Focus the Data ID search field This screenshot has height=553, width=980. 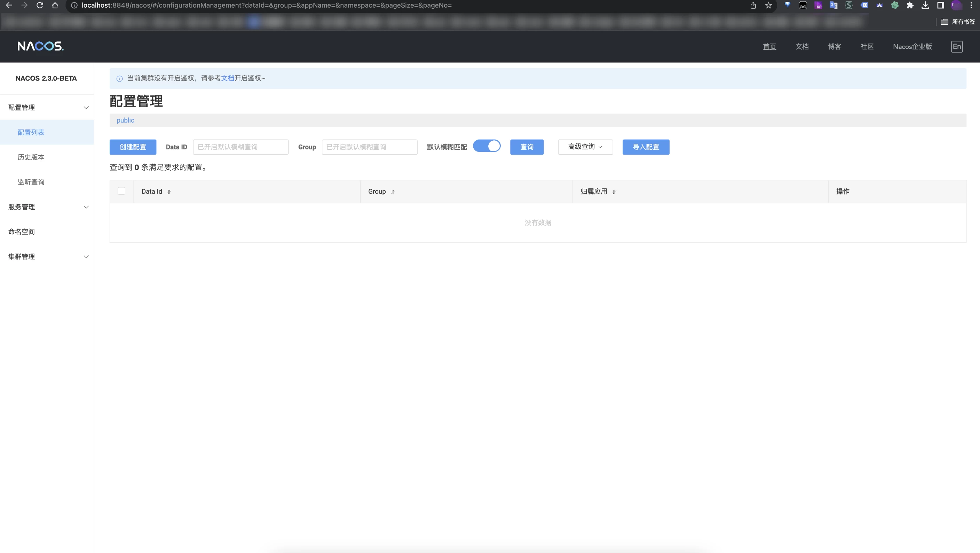[x=240, y=147]
